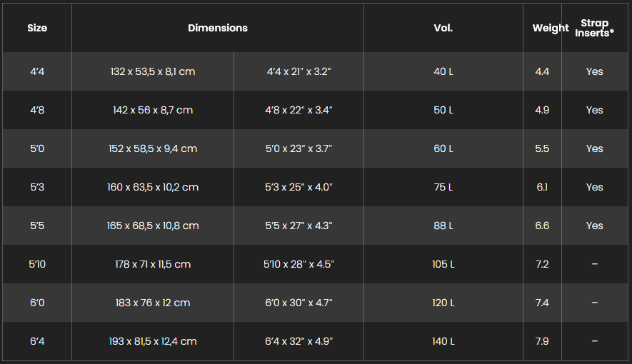Select the 60 L volume cell
Viewport: 632px width, 364px height.
[443, 148]
